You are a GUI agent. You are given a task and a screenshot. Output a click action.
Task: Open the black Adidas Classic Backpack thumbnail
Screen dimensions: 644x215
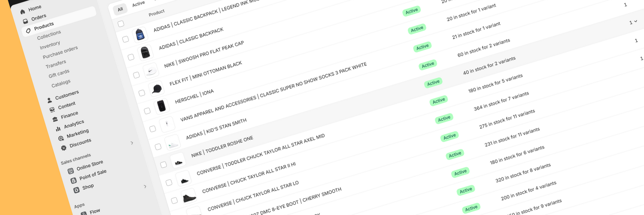(145, 53)
